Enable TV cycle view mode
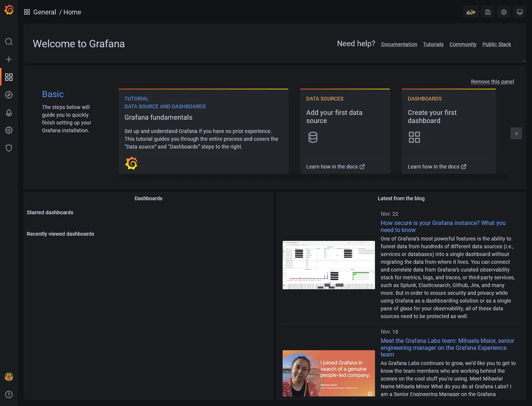 pyautogui.click(x=520, y=12)
